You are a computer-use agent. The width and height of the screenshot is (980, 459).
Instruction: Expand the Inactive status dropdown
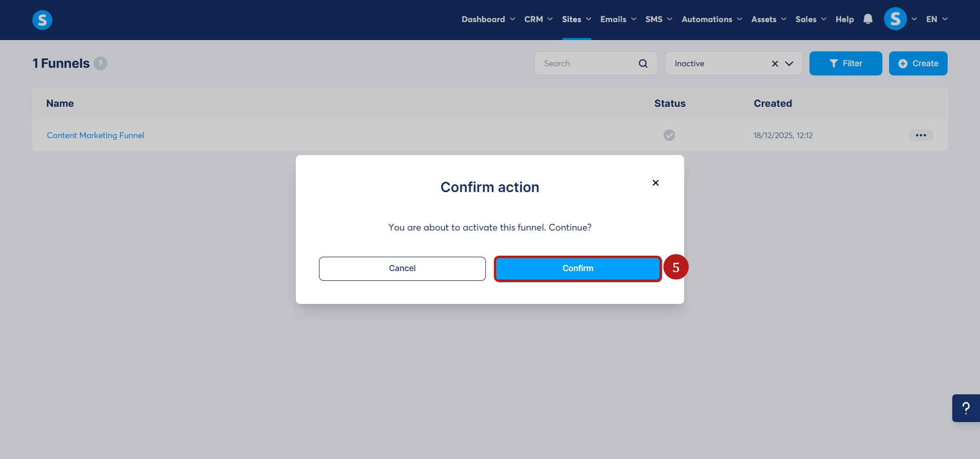[789, 64]
